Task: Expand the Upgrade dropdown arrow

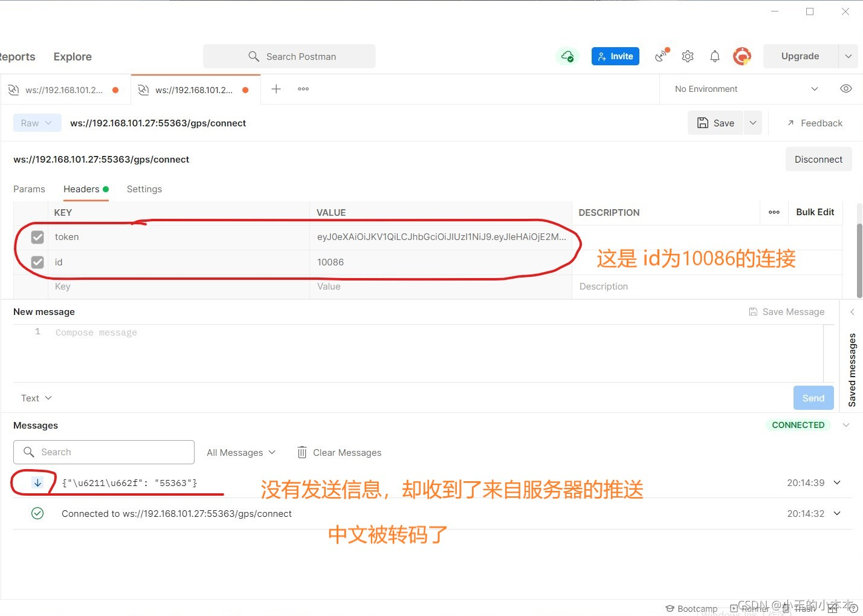Action: point(848,56)
